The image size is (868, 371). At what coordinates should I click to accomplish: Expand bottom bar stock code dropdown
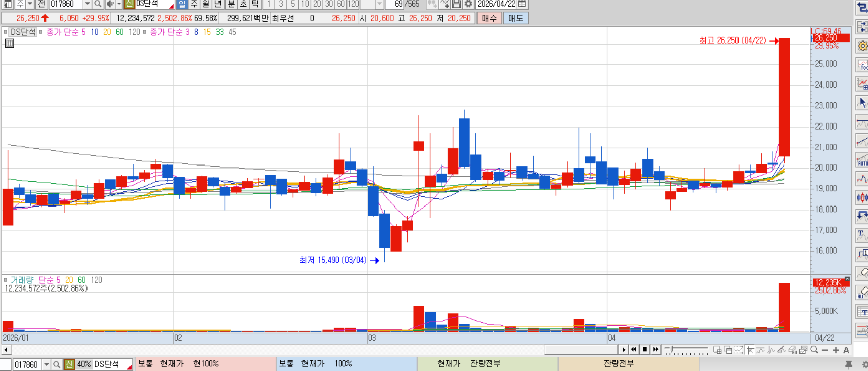[x=47, y=364]
